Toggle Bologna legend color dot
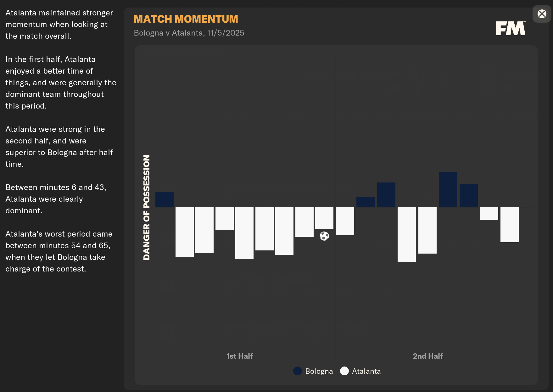553x392 pixels. (x=297, y=371)
